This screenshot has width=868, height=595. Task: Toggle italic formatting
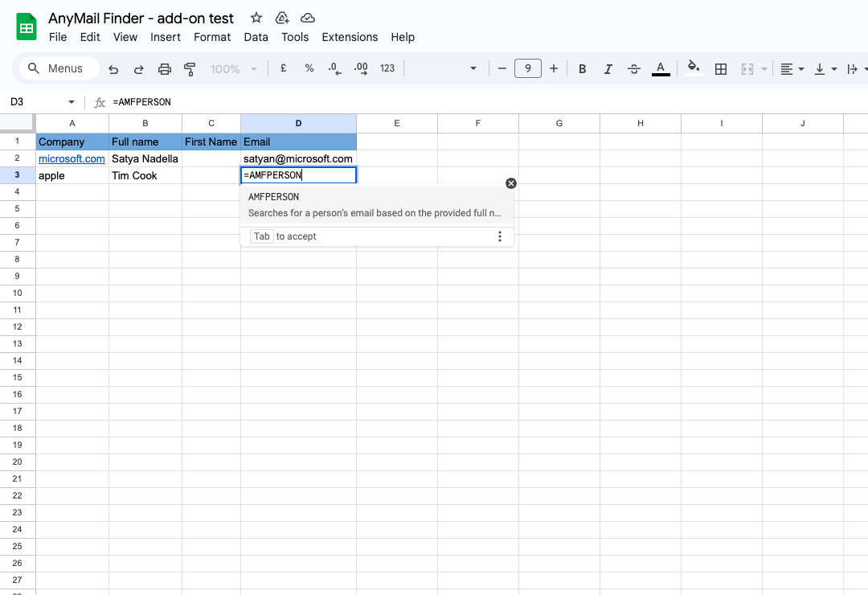(608, 68)
